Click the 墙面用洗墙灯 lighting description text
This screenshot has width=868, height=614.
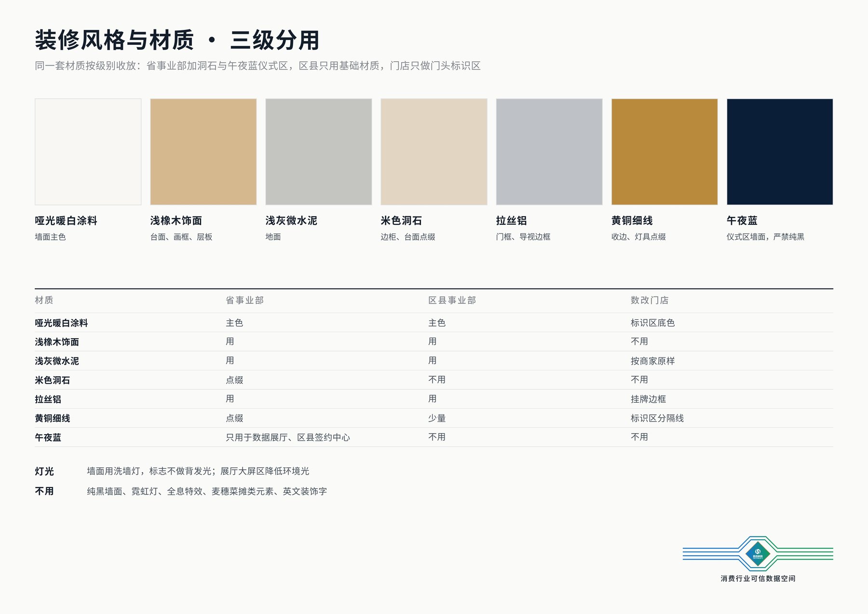point(198,471)
